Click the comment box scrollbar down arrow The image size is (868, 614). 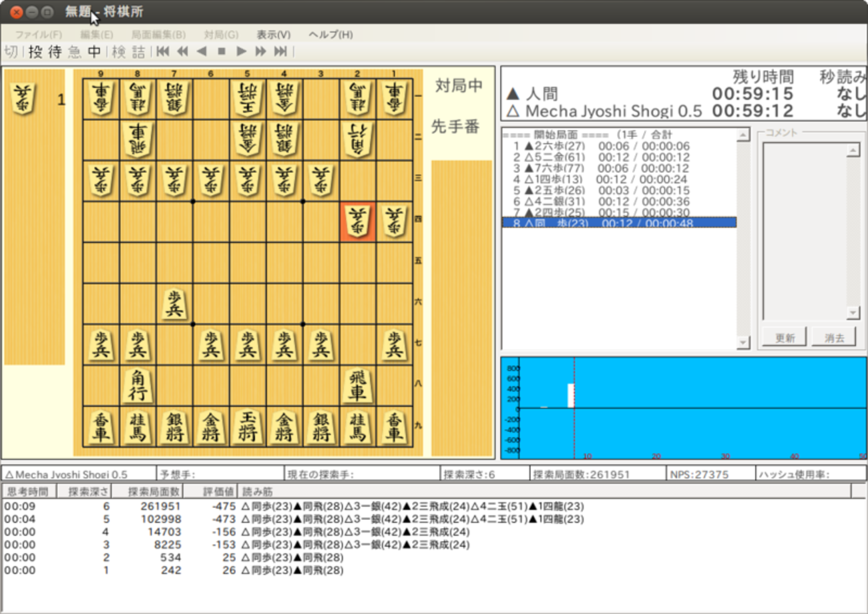[853, 313]
